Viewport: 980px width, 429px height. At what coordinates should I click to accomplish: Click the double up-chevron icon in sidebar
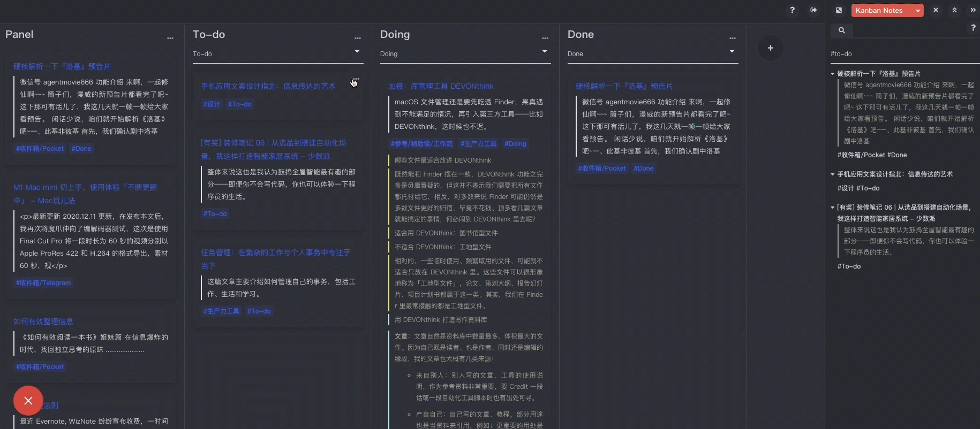(954, 10)
